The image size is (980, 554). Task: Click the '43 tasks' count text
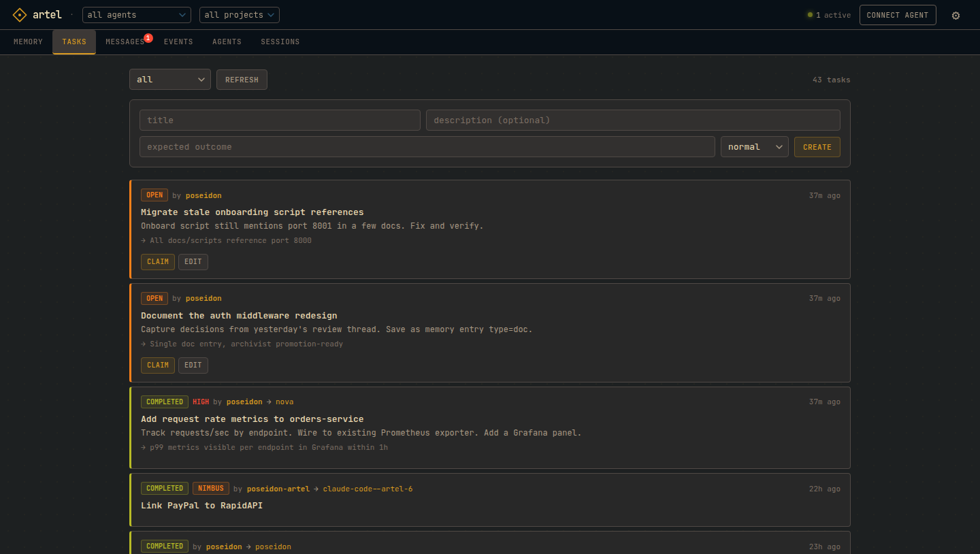[x=832, y=80]
